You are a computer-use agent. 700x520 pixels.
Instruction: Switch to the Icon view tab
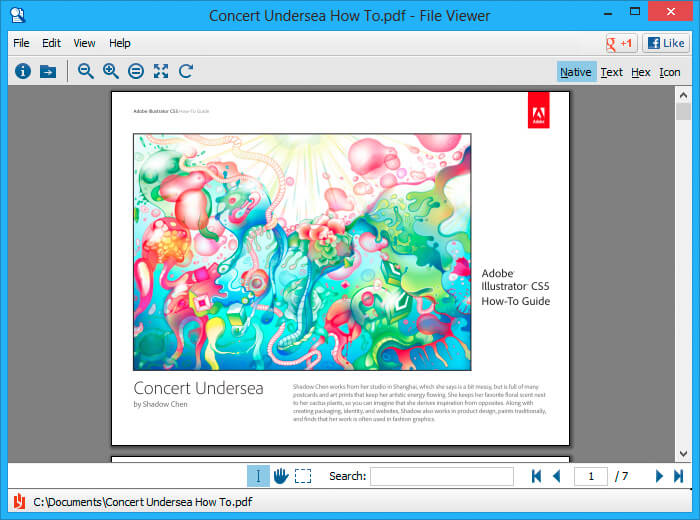pyautogui.click(x=670, y=72)
